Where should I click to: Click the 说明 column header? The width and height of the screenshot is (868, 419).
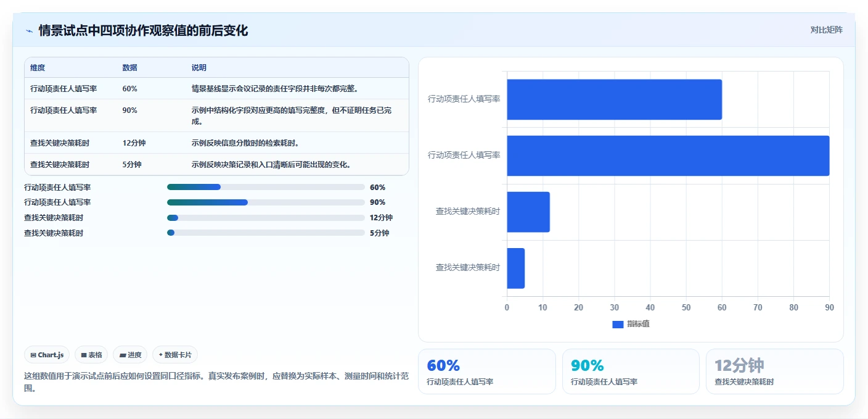pyautogui.click(x=199, y=68)
